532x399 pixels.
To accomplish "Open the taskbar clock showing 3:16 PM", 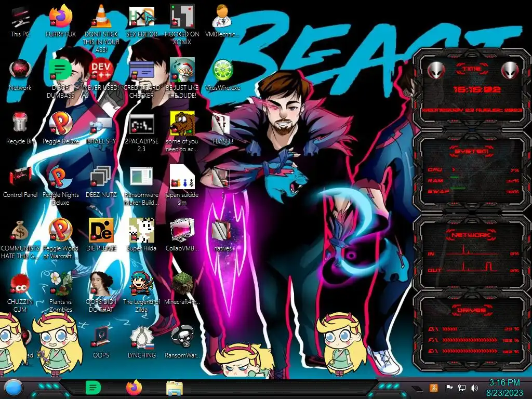I will [504, 388].
